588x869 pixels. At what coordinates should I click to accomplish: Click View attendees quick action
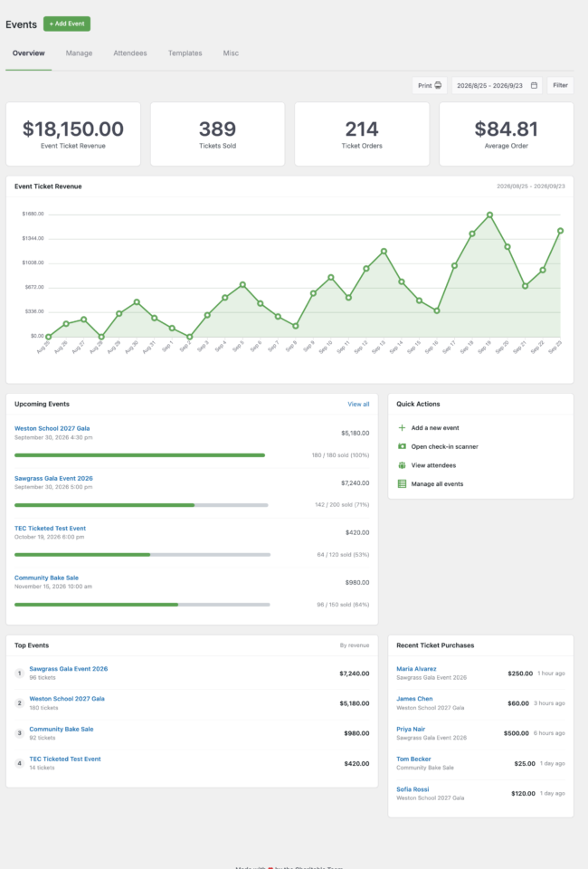433,465
